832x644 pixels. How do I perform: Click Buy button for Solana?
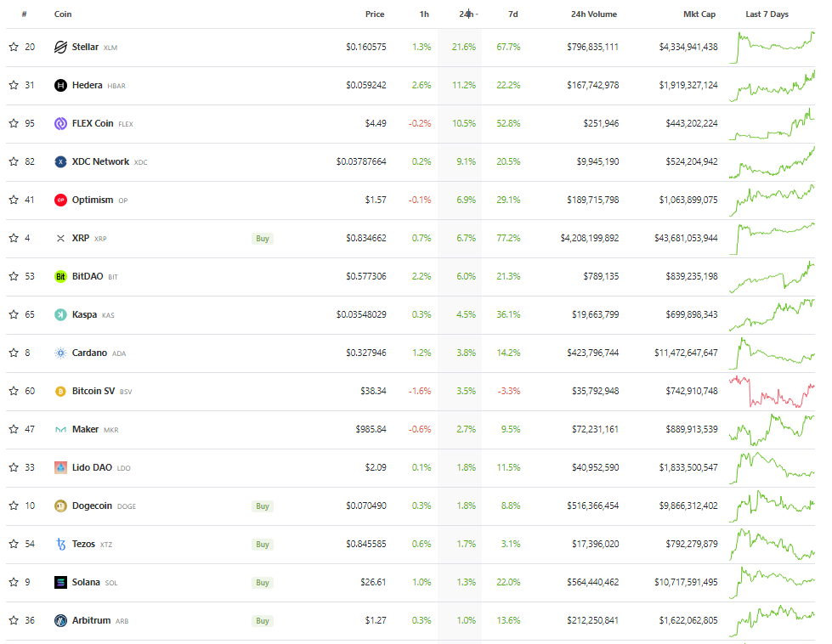click(x=263, y=582)
